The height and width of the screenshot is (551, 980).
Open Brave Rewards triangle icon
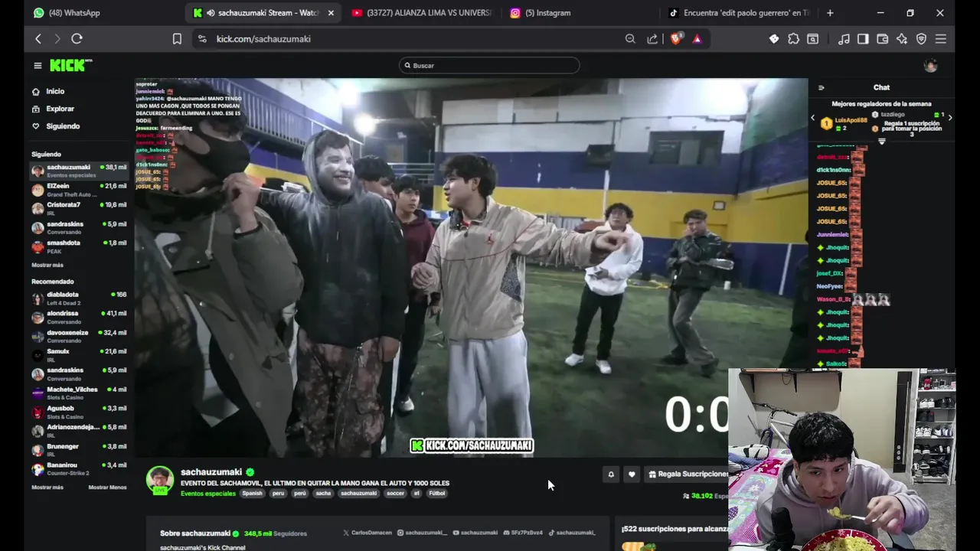(x=697, y=39)
